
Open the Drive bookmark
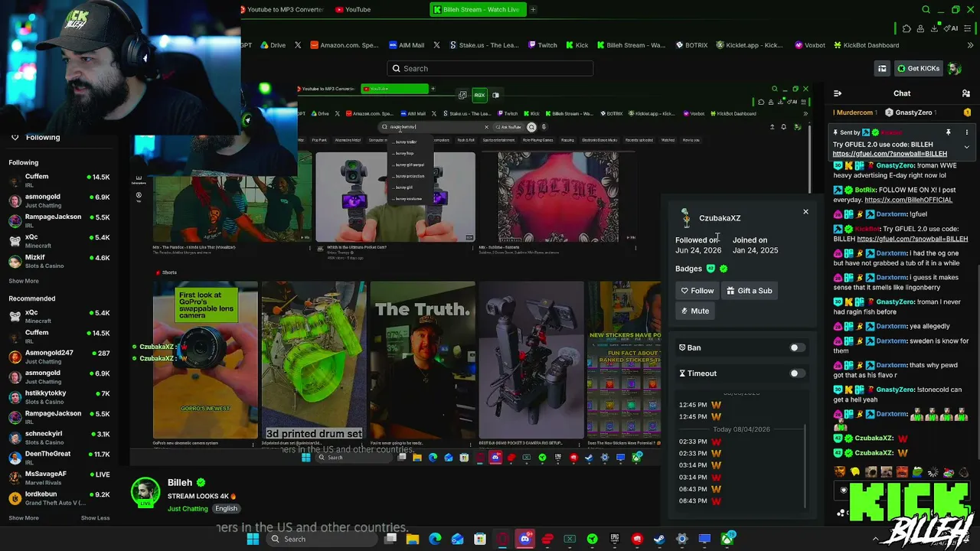tap(273, 45)
